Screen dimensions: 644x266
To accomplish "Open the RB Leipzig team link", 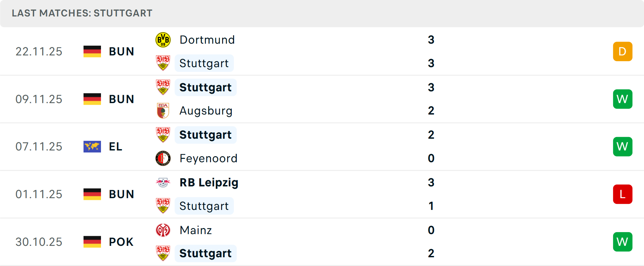I will coord(209,182).
